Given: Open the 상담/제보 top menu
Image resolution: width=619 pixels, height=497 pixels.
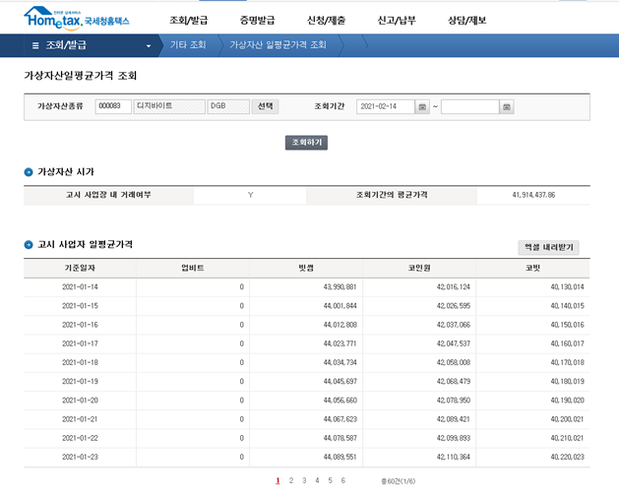Looking at the screenshot, I should [467, 20].
